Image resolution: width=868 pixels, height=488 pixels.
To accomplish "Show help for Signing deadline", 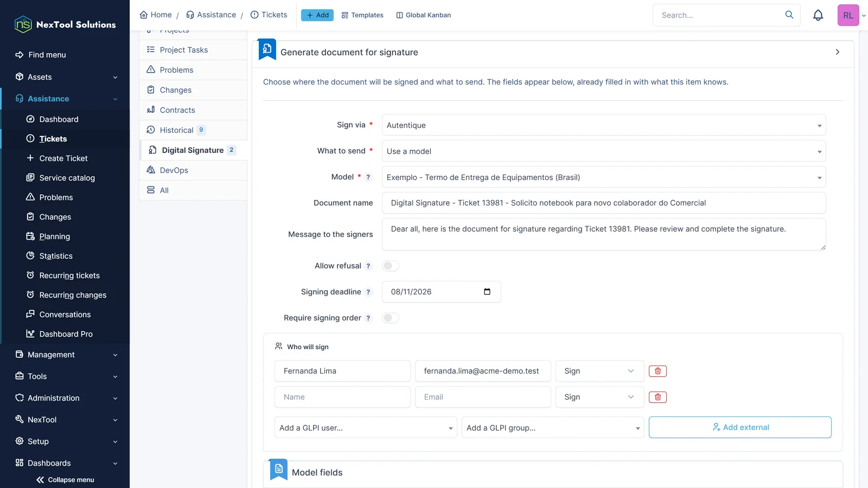I will coord(368,292).
